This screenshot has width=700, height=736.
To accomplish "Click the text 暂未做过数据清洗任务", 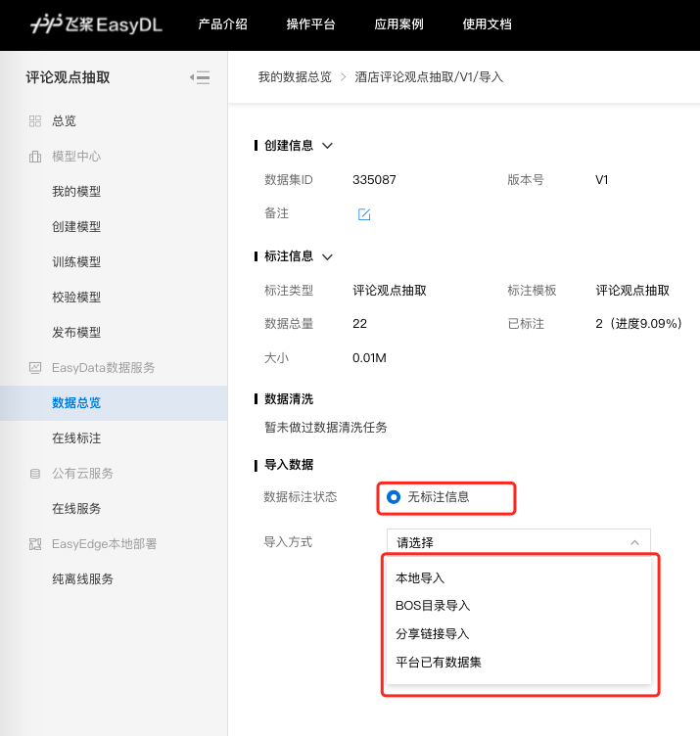I will click(326, 427).
